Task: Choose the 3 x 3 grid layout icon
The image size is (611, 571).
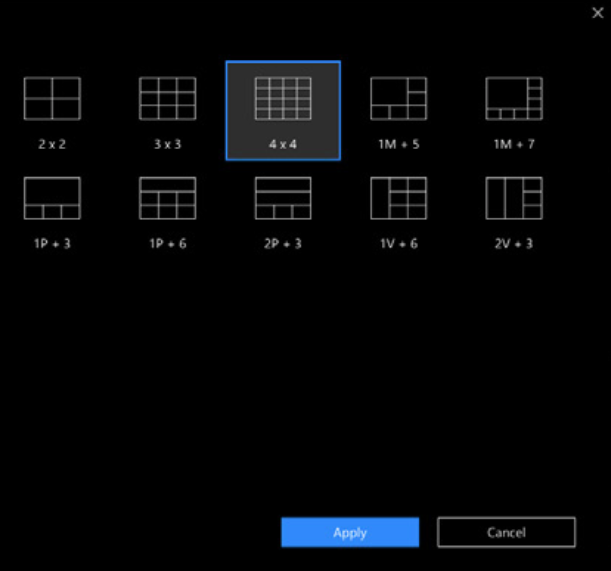Action: click(x=167, y=99)
